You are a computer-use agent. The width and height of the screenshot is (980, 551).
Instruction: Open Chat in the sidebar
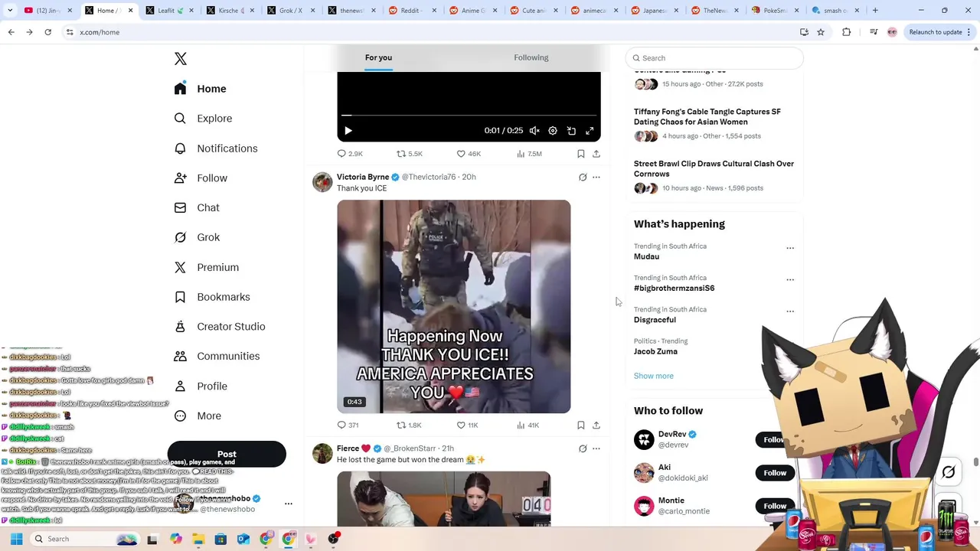(x=197, y=207)
